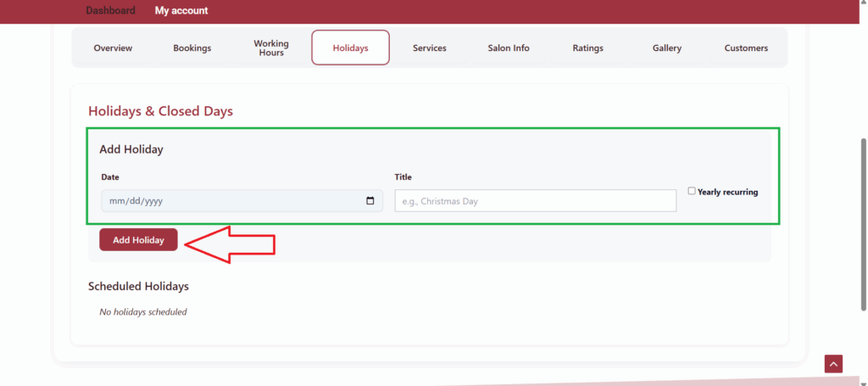The height and width of the screenshot is (386, 868).
Task: Click the No holidays scheduled text
Action: tap(143, 312)
